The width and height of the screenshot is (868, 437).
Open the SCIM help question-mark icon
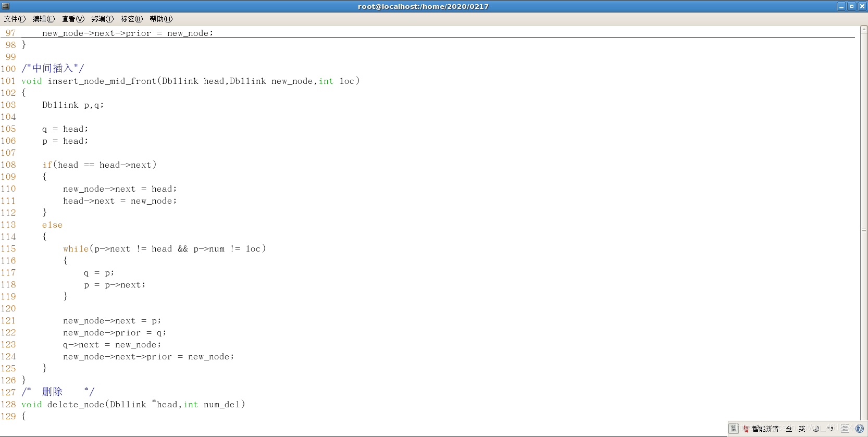point(860,429)
